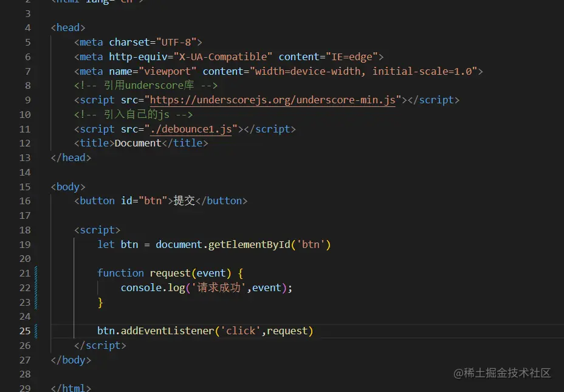This screenshot has height=392, width=564.
Task: Click the button label 提交
Action: click(184, 201)
